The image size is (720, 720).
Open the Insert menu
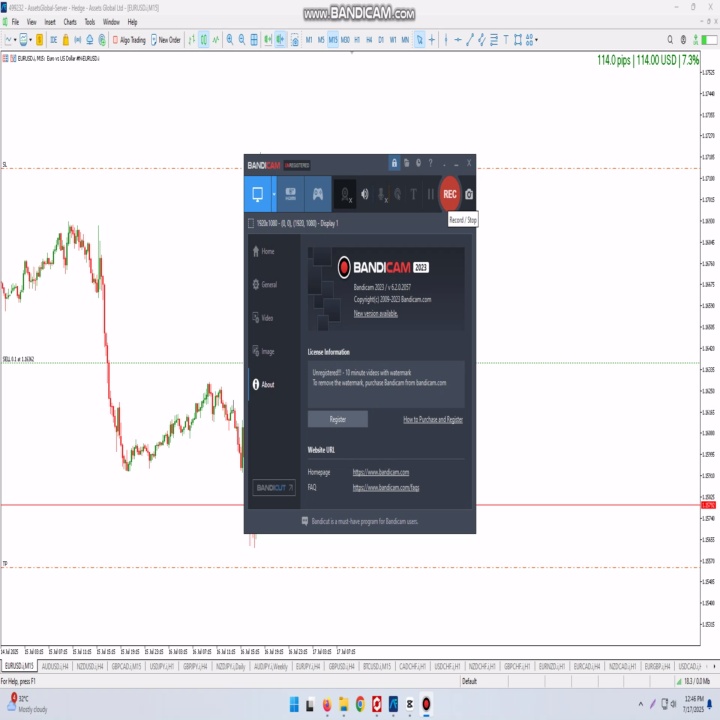point(50,22)
